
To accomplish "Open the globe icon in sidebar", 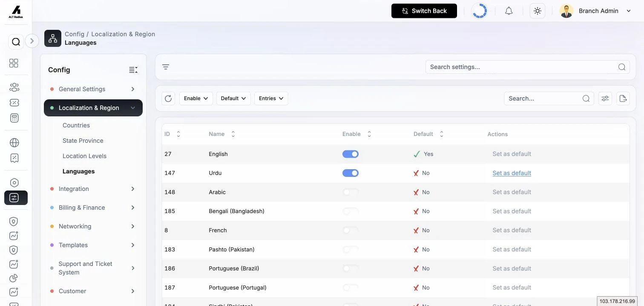I will click(x=14, y=143).
